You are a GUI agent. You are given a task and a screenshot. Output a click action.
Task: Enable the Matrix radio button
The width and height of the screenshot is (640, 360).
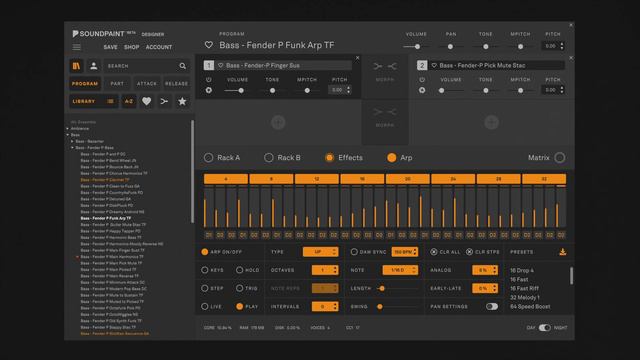[560, 158]
